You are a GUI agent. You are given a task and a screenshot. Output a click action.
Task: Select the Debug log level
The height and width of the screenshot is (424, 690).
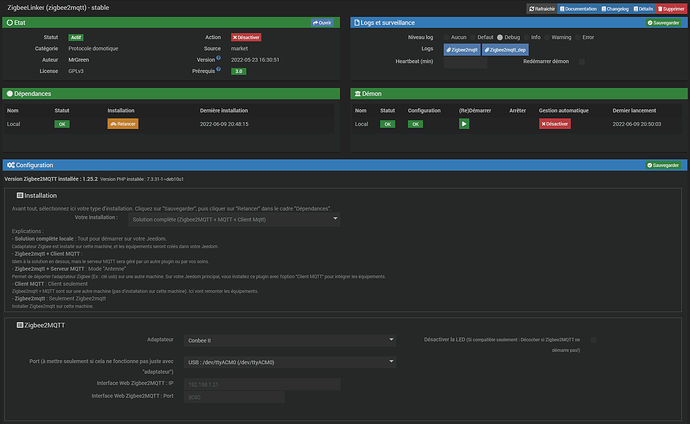tap(502, 36)
